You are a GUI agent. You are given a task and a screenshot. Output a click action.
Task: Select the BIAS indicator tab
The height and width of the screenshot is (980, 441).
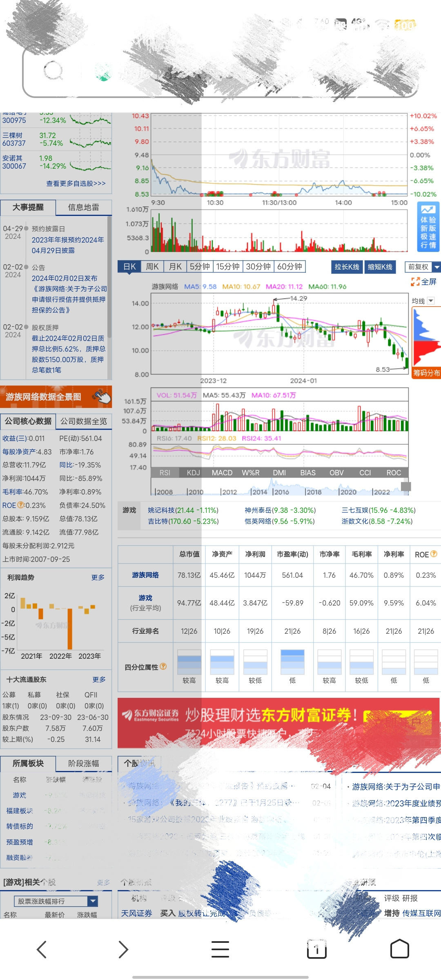point(308,472)
